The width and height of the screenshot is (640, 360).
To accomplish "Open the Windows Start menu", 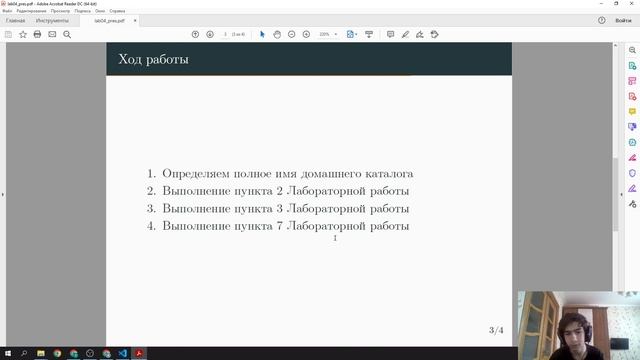I will [8, 353].
